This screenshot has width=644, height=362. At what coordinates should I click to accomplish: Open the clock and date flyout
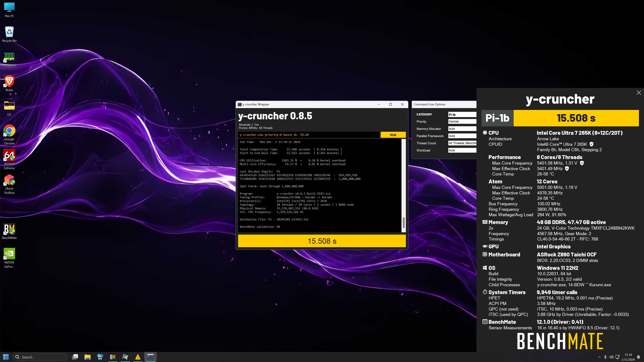click(628, 357)
